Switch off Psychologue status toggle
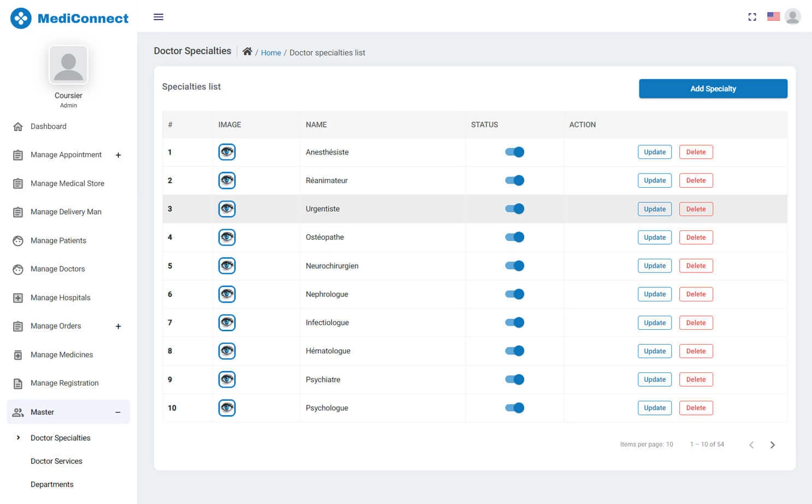812x504 pixels. pyautogui.click(x=514, y=408)
